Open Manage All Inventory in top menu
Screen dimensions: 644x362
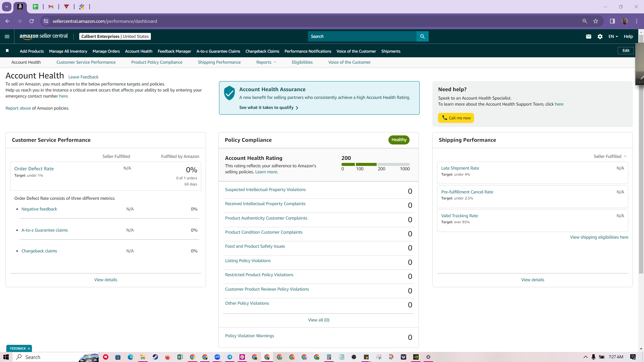(68, 51)
